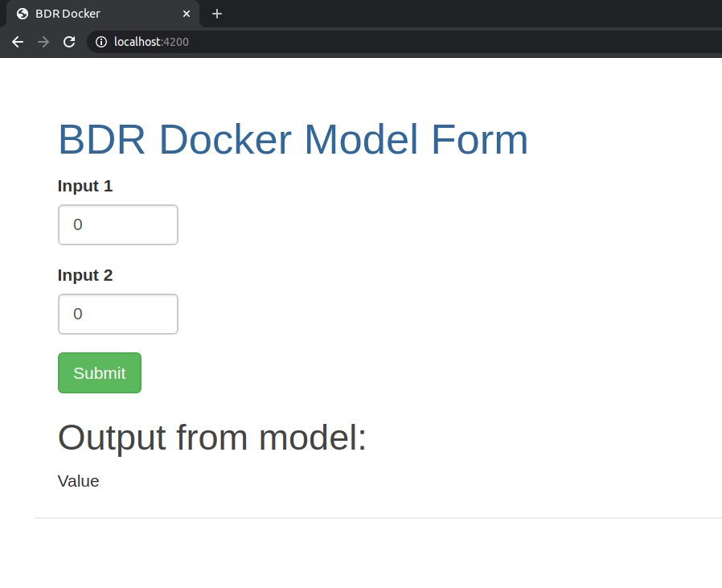Click the horizontal divider below Value
Screen dimensions: 722x588
(378, 518)
